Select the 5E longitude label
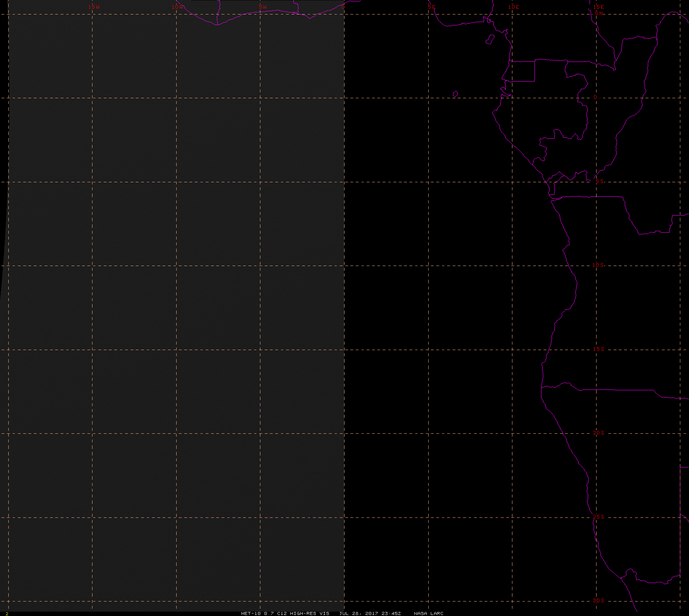 point(432,7)
